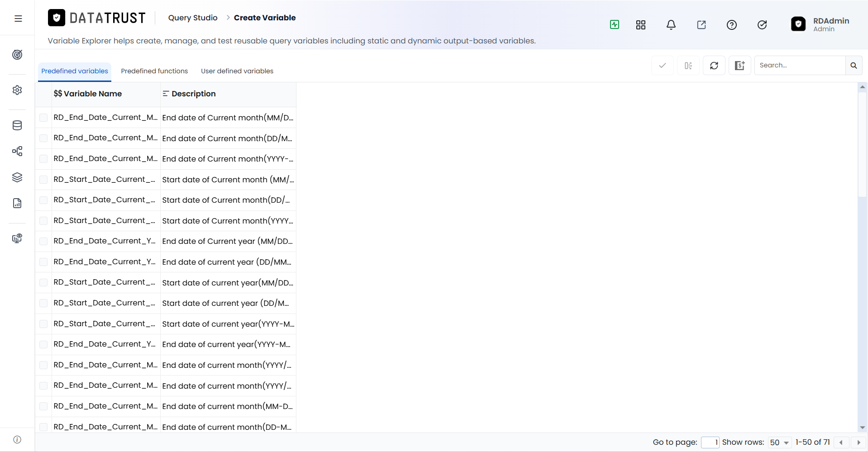Open the target icon in sidebar
This screenshot has height=452, width=868.
tap(17, 55)
